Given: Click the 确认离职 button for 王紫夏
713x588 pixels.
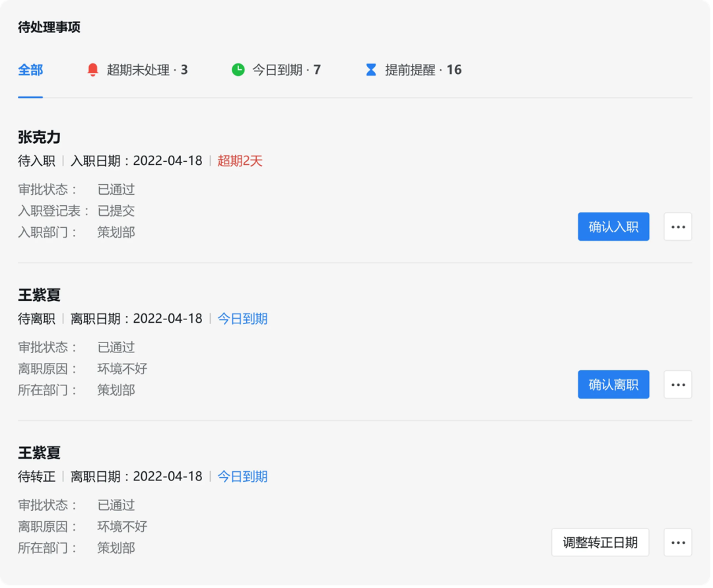Looking at the screenshot, I should pyautogui.click(x=613, y=385).
